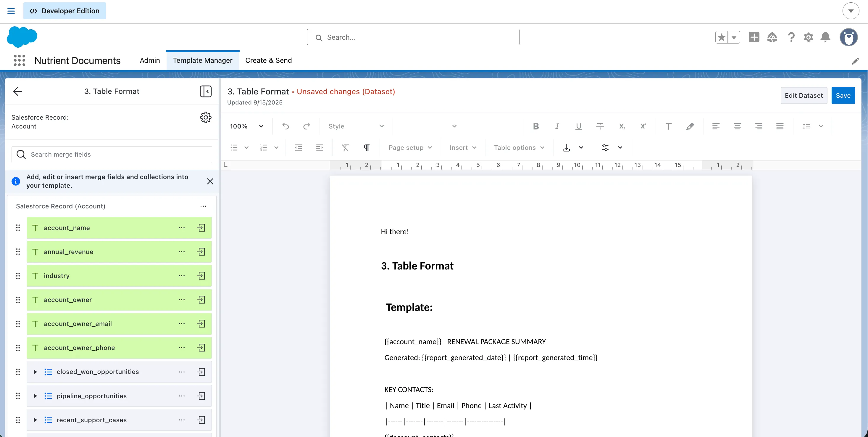Open Page setup menu
The width and height of the screenshot is (868, 437).
pyautogui.click(x=410, y=147)
